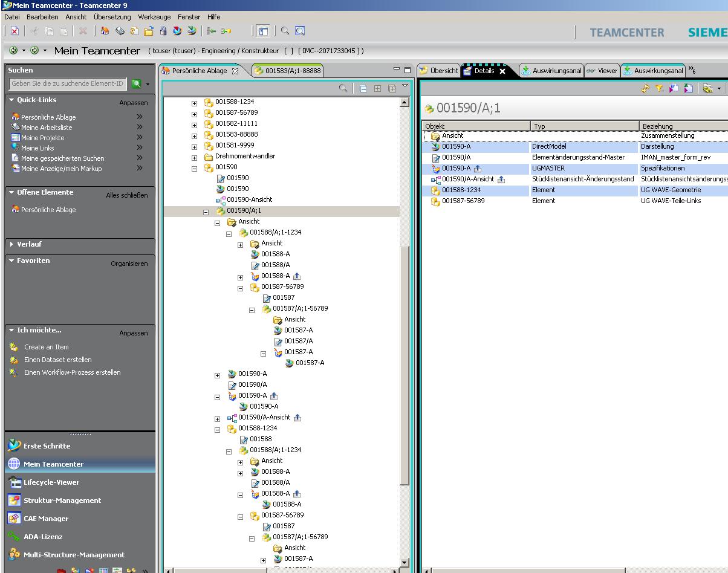Click the refresh icon in Details toolbar
This screenshot has width=728, height=573.
pos(645,88)
